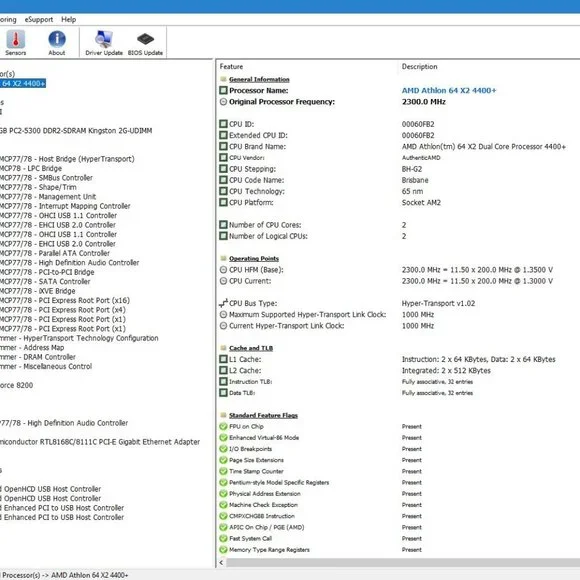Click the L2 Cache row icon

coord(223,371)
